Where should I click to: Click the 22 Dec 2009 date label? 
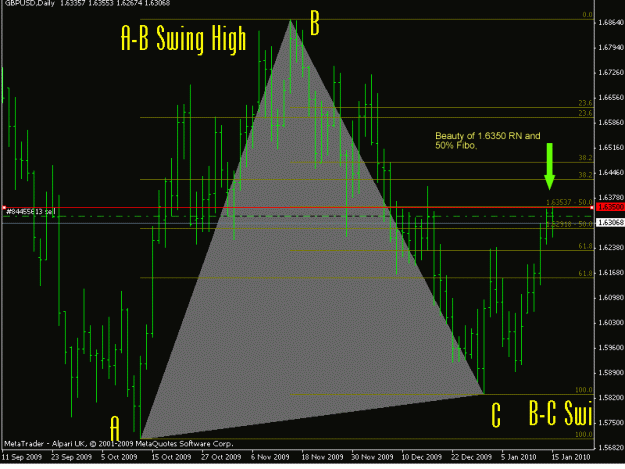click(472, 457)
